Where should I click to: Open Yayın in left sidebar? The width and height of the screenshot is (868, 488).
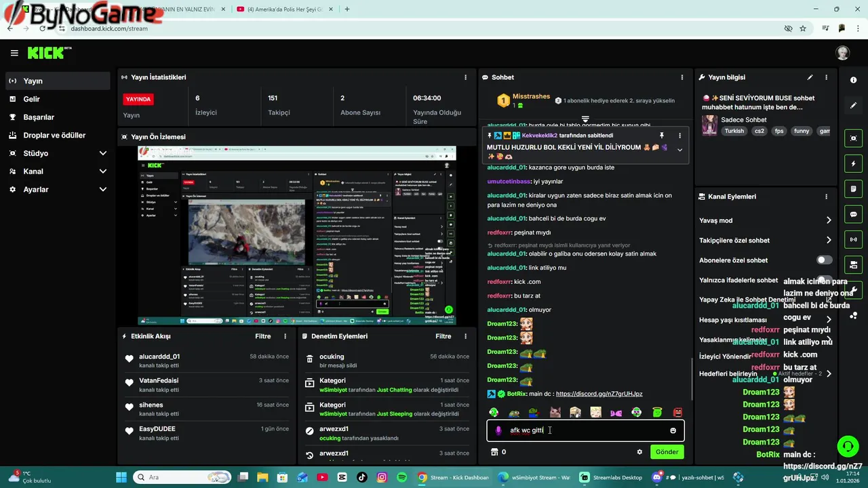pos(58,81)
